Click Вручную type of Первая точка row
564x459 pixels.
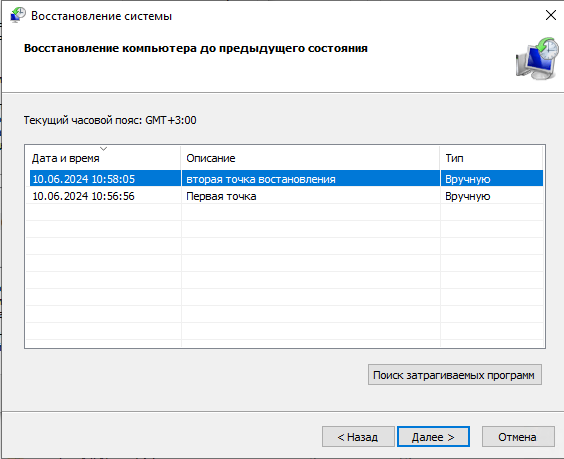click(x=468, y=196)
